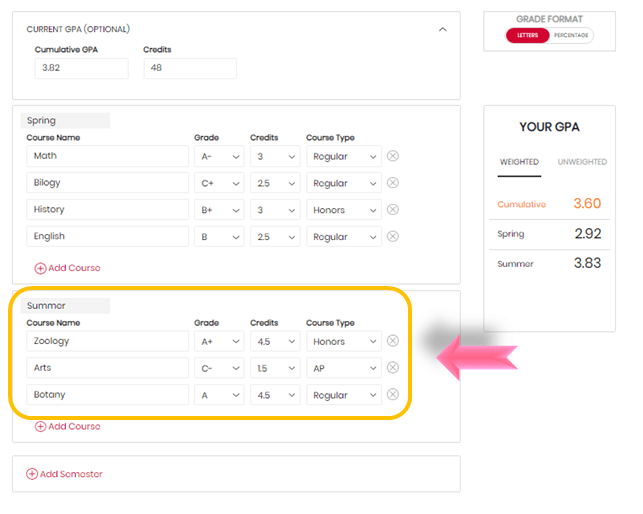Edit the History course name field
The image size is (643, 514).
click(107, 210)
